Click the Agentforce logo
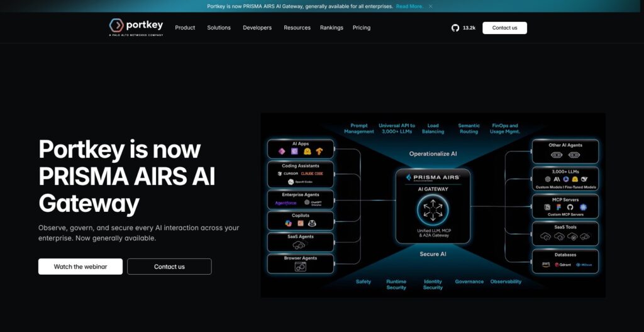This screenshot has height=332, width=644. tap(286, 202)
